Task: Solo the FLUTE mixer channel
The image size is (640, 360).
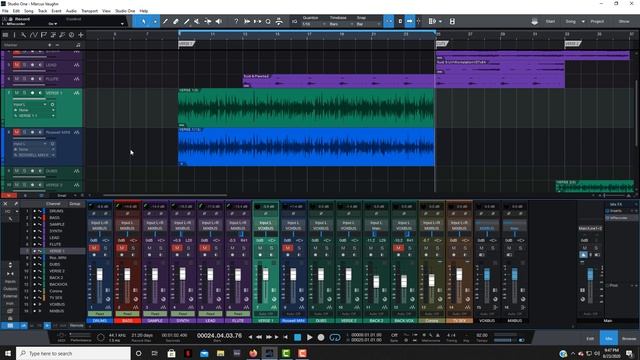Action: [x=244, y=248]
